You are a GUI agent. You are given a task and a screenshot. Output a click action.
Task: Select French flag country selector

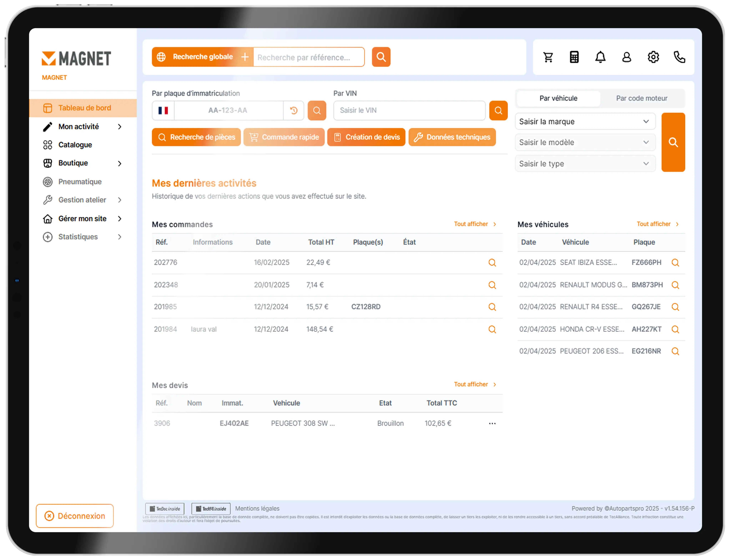(163, 110)
